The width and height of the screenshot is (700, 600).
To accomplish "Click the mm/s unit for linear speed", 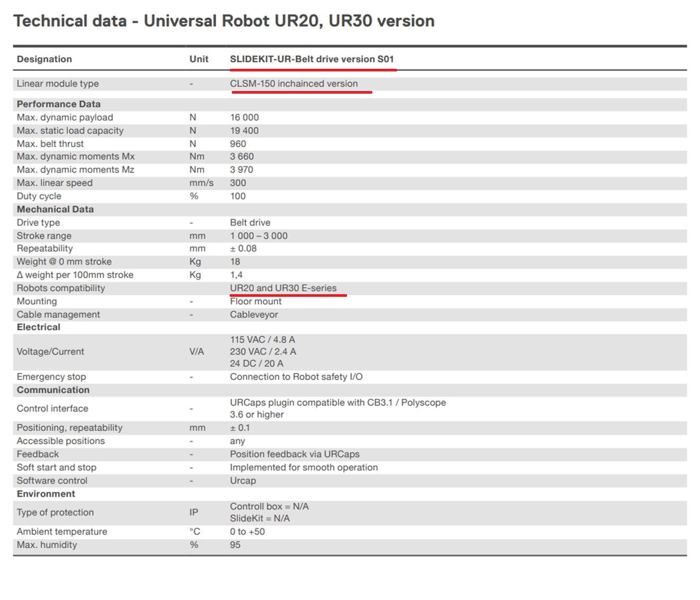I will click(202, 183).
